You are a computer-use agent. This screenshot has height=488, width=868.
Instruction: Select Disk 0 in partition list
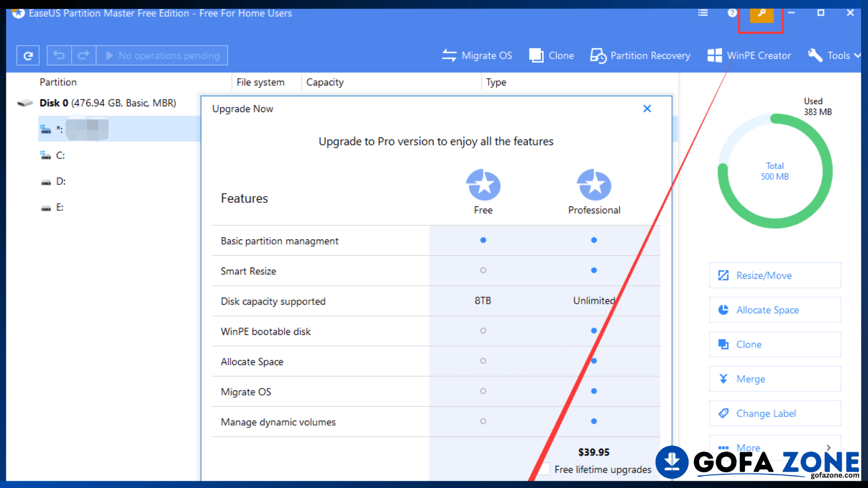point(108,103)
